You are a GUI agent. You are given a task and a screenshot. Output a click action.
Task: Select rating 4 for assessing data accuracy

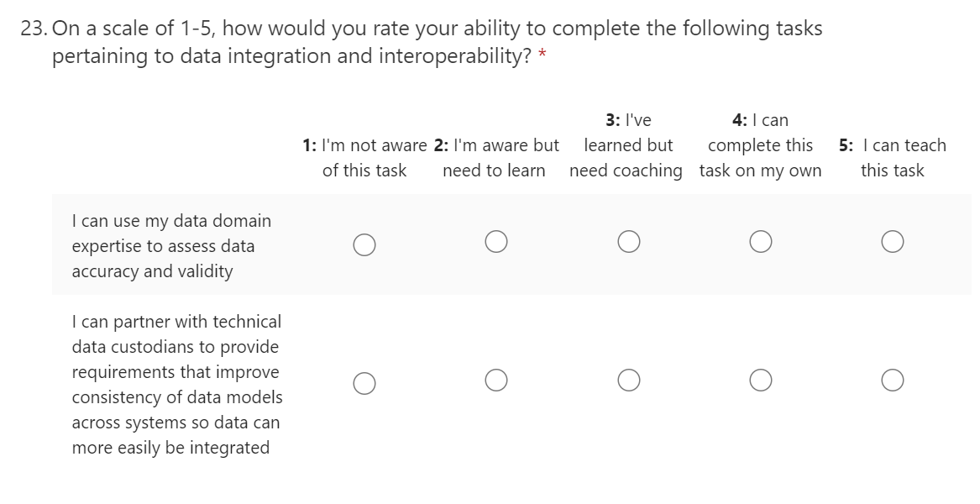761,242
